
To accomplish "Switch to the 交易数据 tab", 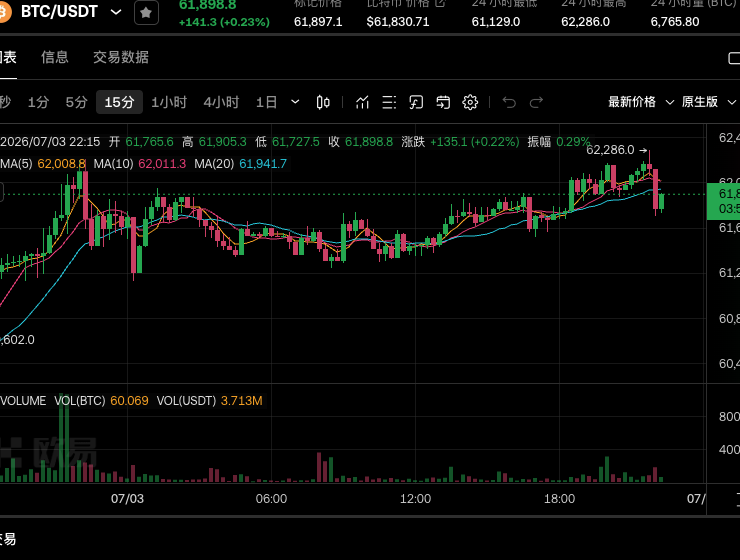I will coord(121,58).
